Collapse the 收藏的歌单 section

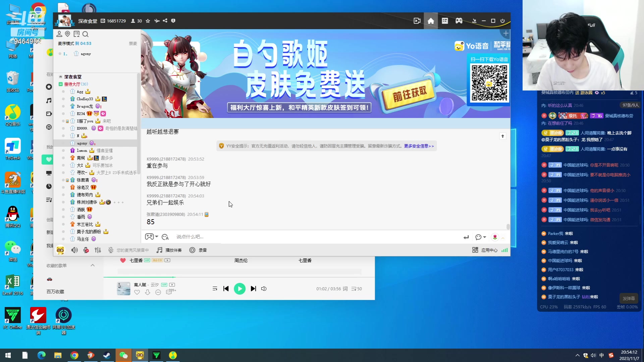point(93,265)
